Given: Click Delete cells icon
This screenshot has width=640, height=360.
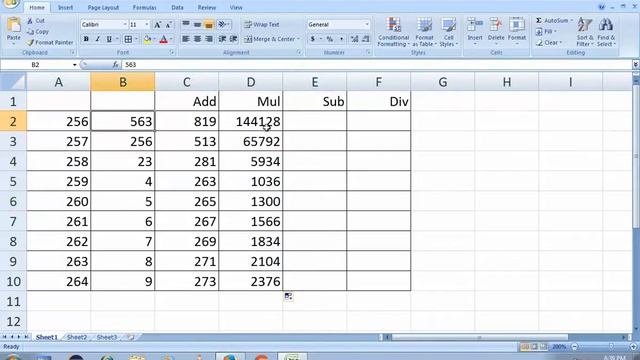Looking at the screenshot, I should coord(496,24).
